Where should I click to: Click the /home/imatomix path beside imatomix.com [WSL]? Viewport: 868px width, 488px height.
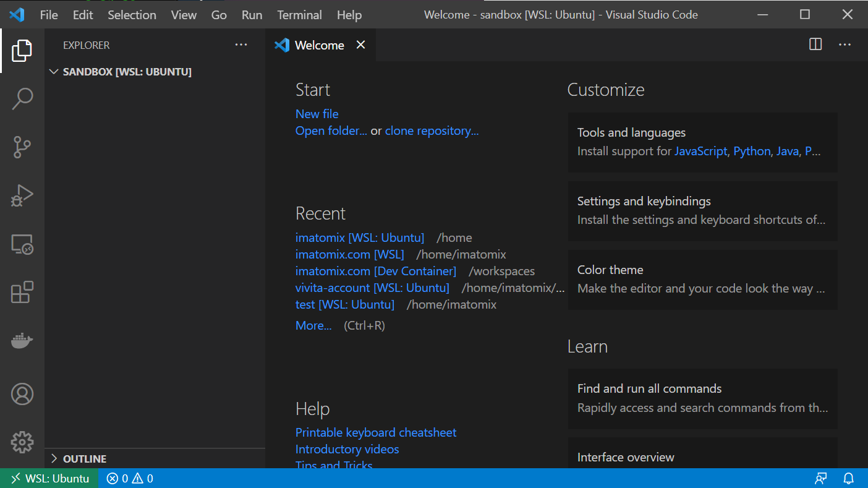(x=461, y=254)
